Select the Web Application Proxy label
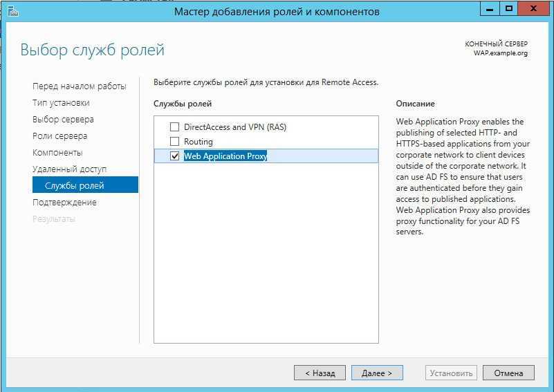Screen dimensions: 554x392 pyautogui.click(x=225, y=156)
